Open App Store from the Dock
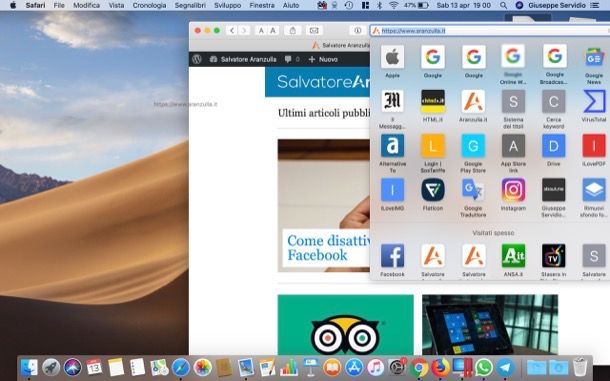The width and height of the screenshot is (610, 381). click(354, 367)
